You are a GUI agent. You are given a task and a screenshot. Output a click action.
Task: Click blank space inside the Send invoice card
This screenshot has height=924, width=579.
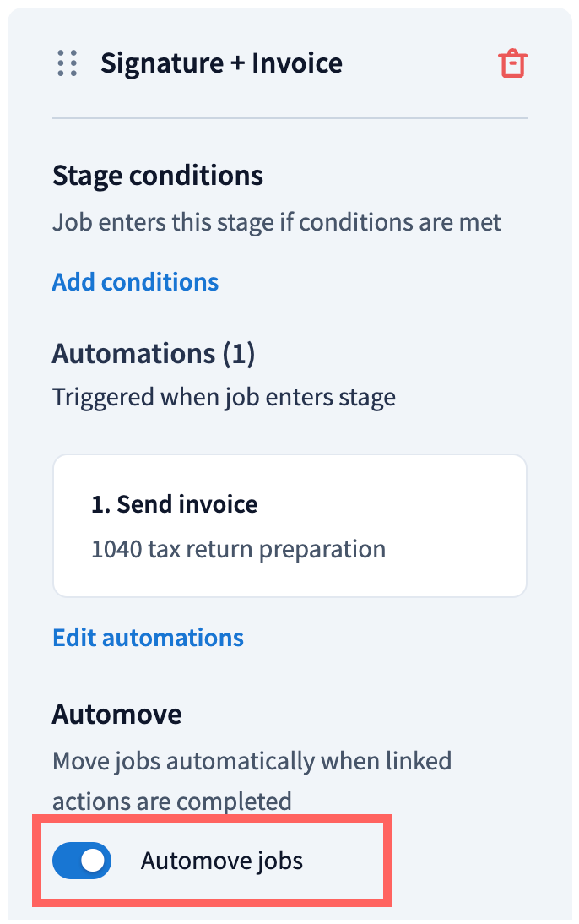tap(456, 528)
